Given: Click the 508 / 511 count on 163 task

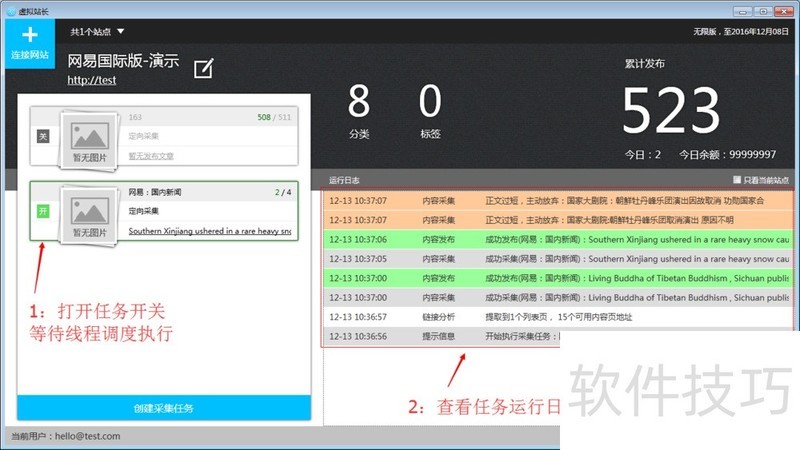Looking at the screenshot, I should (x=274, y=117).
